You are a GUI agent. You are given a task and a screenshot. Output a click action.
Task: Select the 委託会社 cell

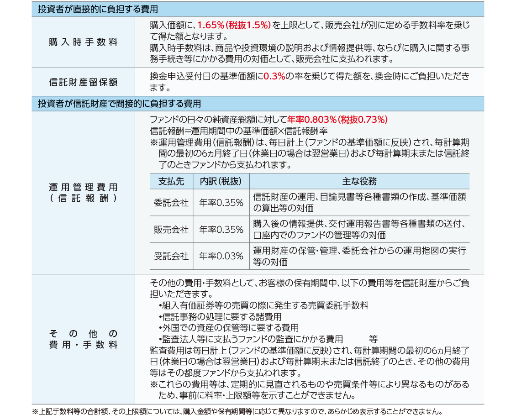(171, 203)
